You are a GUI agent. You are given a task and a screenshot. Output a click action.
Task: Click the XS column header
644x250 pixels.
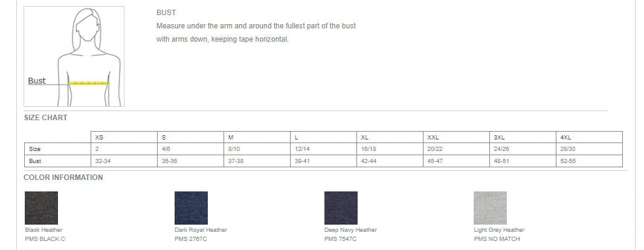[124, 138]
